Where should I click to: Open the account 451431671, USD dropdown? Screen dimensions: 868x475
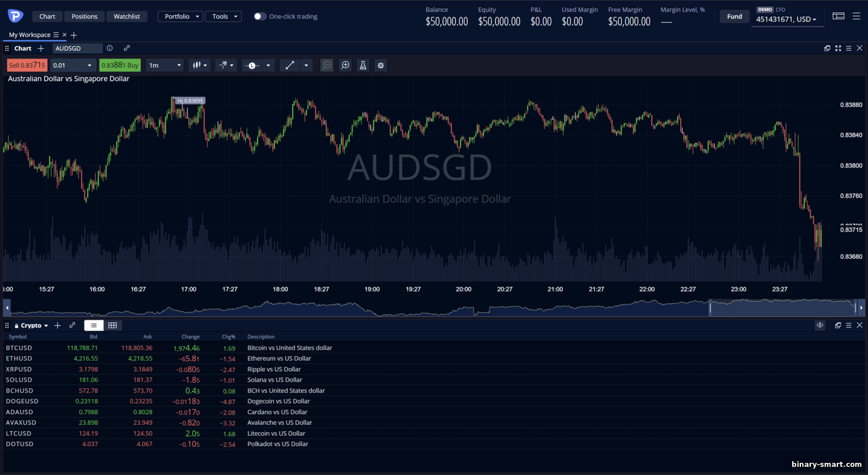click(x=786, y=19)
